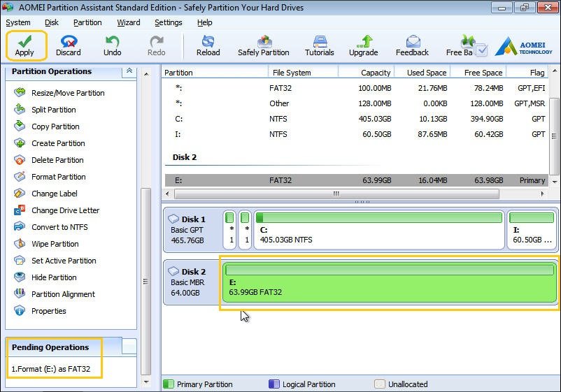Discard pending operations
The image size is (561, 392).
69,45
